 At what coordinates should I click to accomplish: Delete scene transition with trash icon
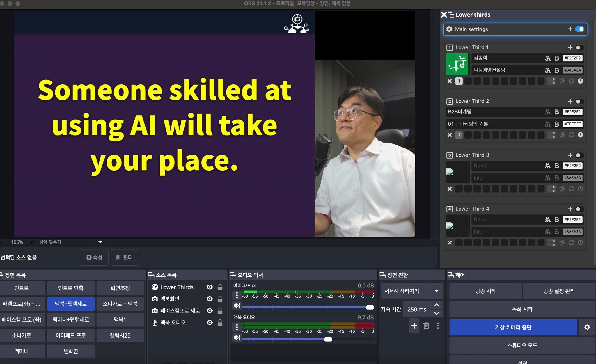[x=426, y=326]
